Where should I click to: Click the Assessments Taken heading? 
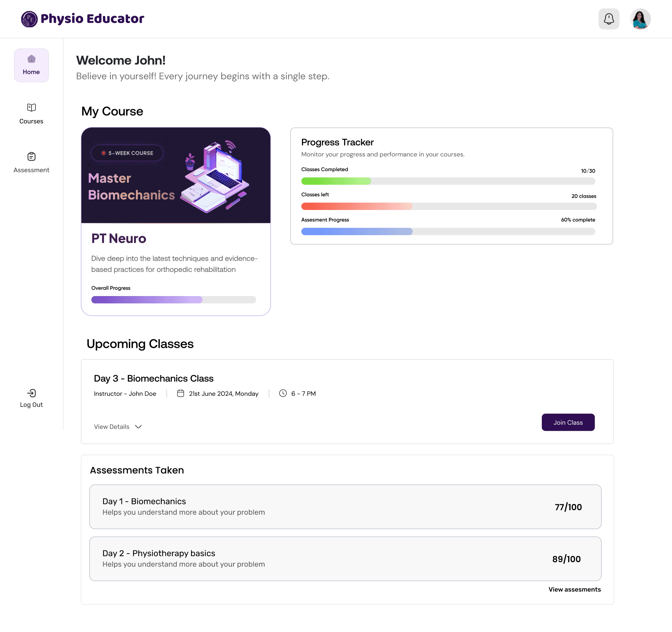137,470
